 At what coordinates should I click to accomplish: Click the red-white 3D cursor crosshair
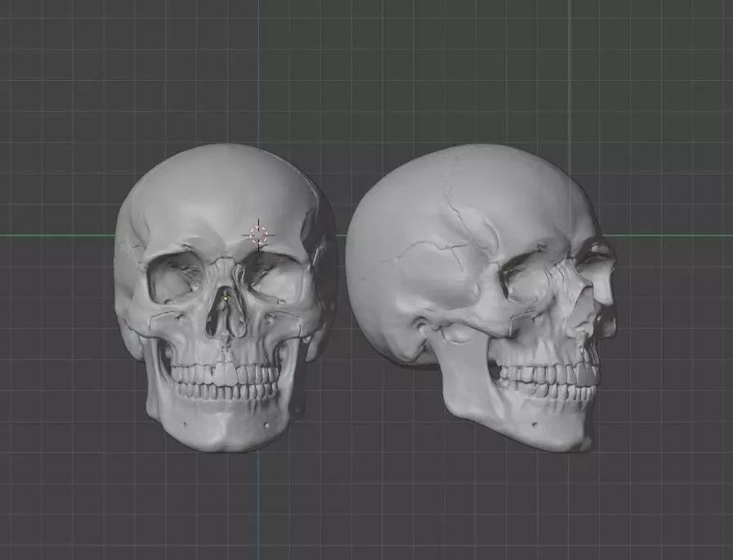point(258,235)
